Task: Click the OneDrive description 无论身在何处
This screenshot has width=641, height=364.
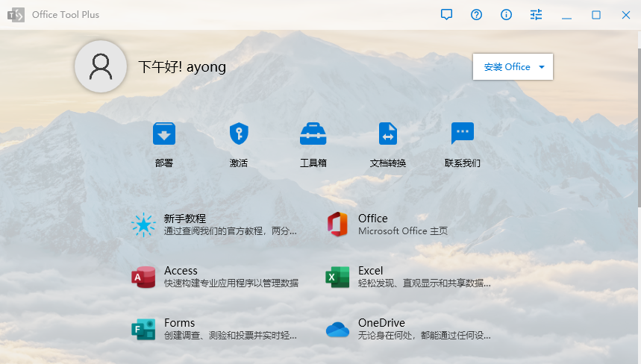Action: coord(425,336)
